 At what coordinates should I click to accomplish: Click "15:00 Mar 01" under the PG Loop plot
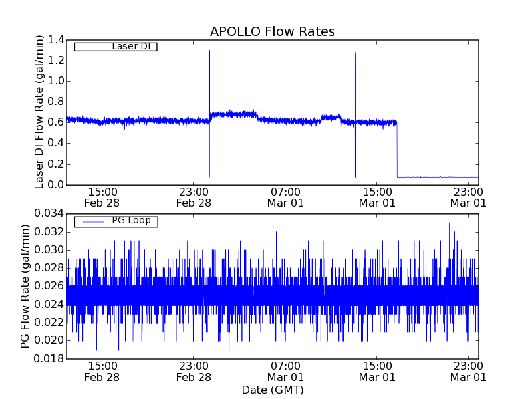(x=377, y=372)
